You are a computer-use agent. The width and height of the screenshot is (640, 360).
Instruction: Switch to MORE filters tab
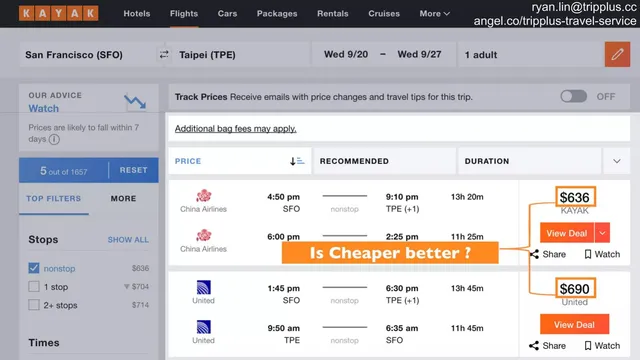123,199
